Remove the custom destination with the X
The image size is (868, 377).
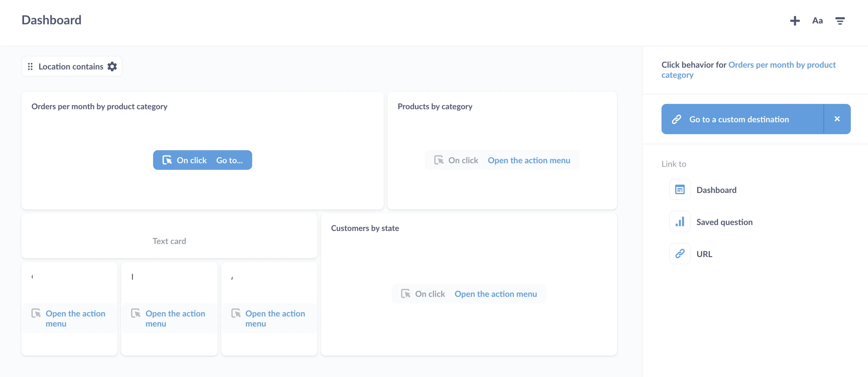837,119
